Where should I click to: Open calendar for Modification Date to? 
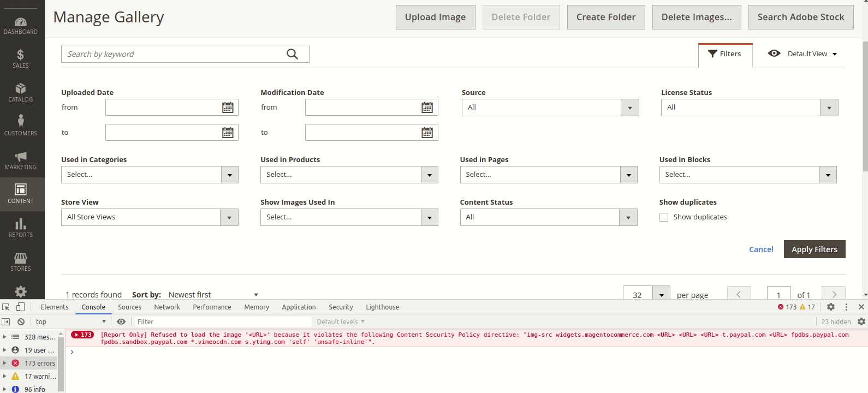[427, 133]
